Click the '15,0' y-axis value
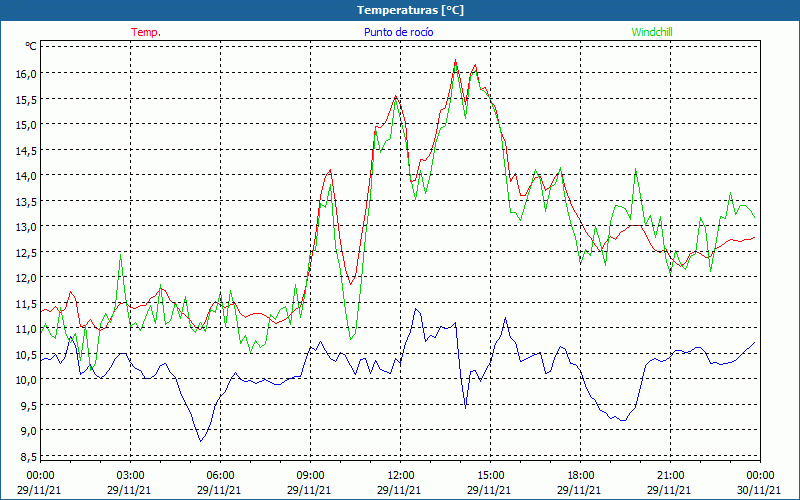The image size is (800, 500). coord(27,124)
